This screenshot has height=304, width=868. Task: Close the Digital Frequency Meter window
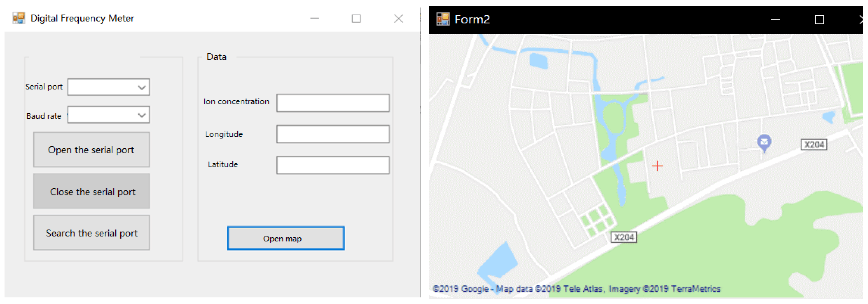[398, 19]
